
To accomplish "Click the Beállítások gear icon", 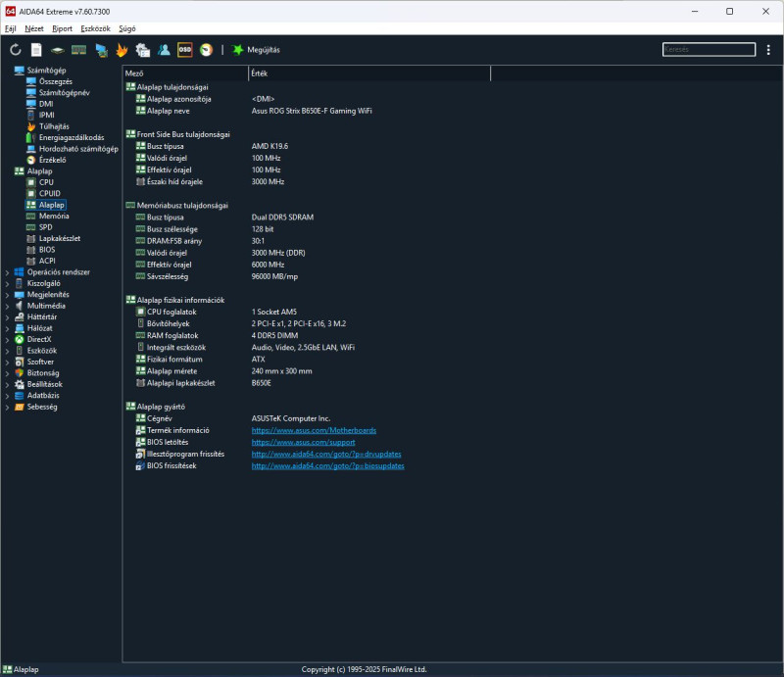I will tap(19, 384).
